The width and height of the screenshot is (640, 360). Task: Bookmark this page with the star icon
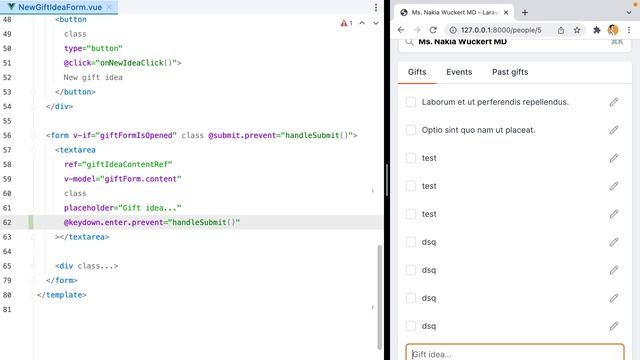(577, 30)
